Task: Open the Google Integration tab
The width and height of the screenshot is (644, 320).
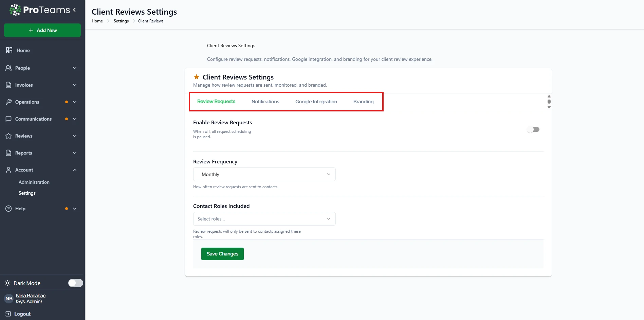Action: tap(316, 102)
